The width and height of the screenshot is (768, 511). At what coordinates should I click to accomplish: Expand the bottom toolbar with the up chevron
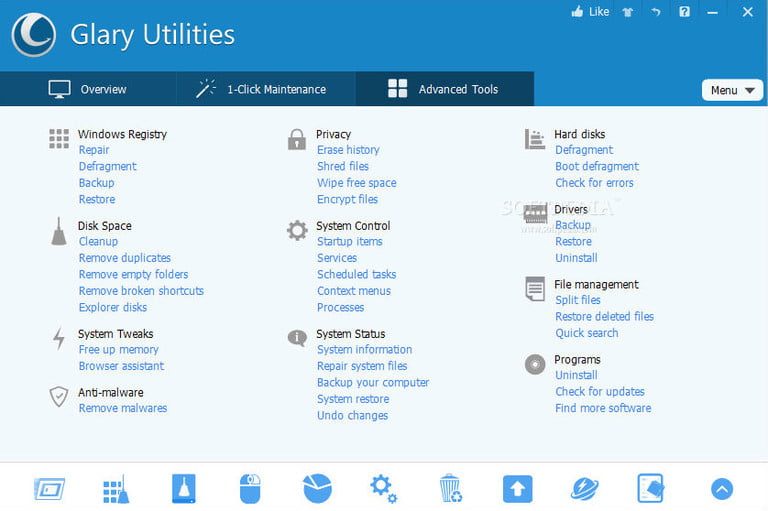coord(722,488)
